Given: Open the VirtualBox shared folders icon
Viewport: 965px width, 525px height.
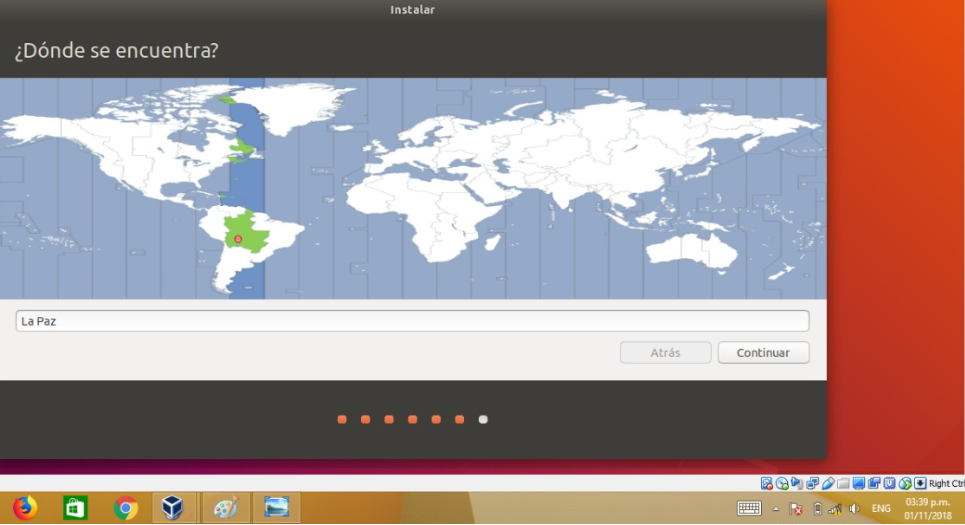Looking at the screenshot, I should [843, 483].
